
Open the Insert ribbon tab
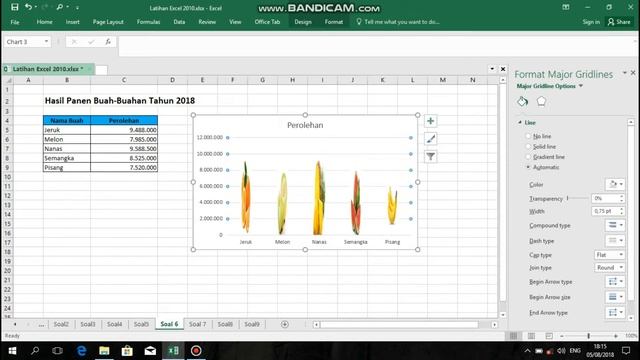click(73, 22)
